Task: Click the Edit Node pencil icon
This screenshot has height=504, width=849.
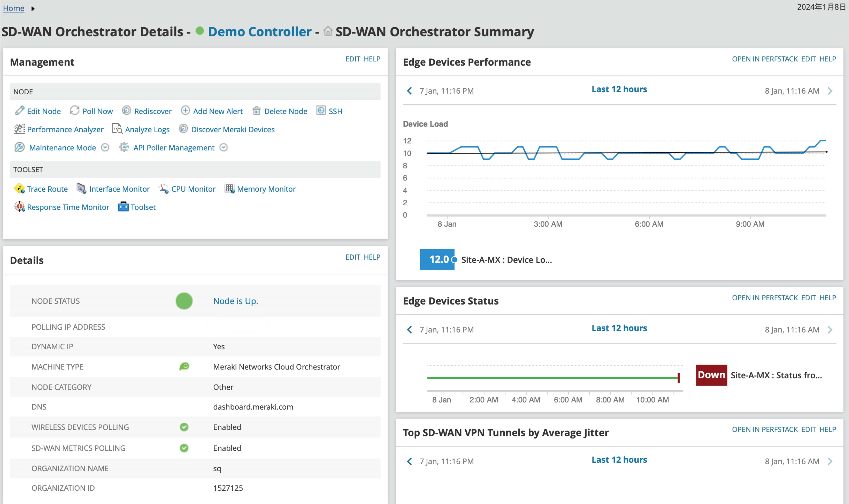Action: (20, 111)
